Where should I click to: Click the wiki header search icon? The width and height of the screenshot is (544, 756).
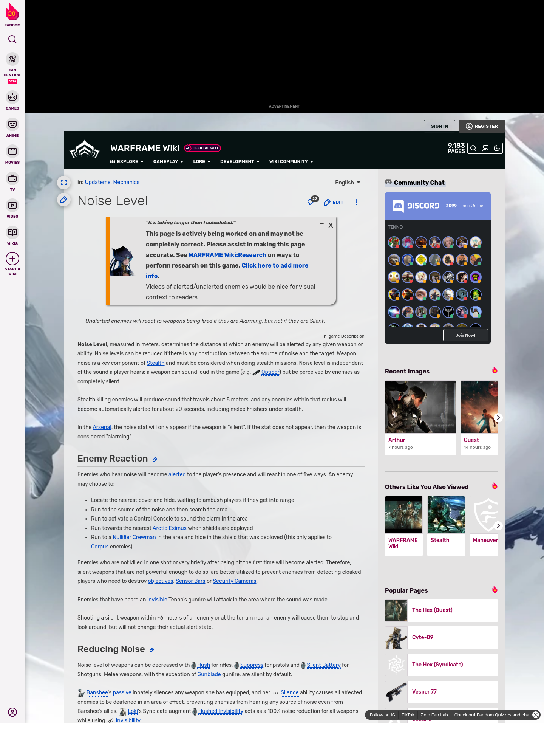coord(473,148)
